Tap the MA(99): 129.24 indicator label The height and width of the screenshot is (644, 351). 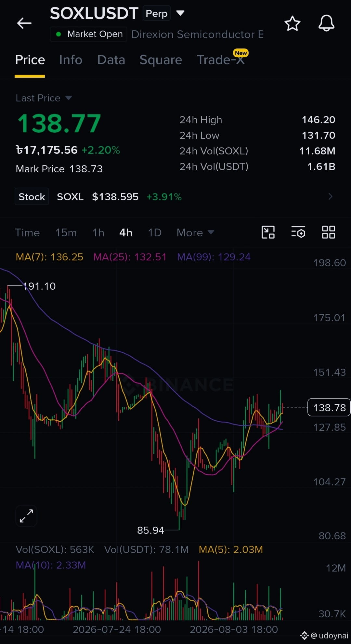tap(214, 257)
